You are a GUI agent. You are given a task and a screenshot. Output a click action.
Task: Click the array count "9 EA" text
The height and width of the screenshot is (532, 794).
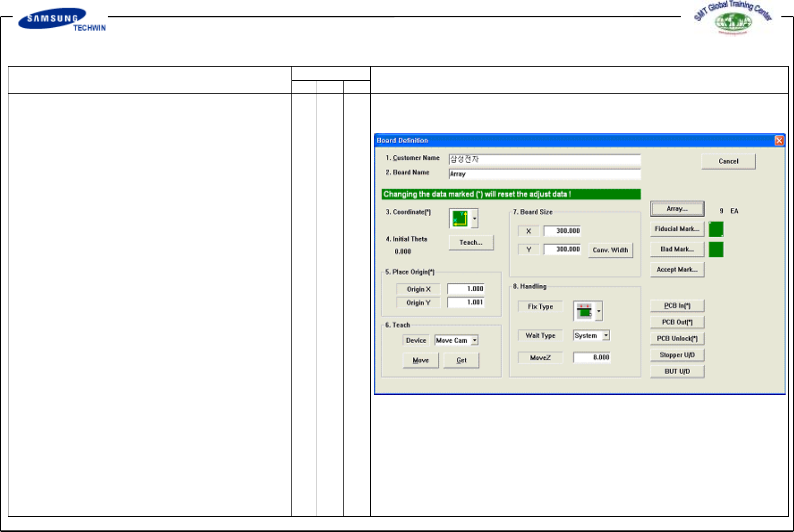click(729, 211)
